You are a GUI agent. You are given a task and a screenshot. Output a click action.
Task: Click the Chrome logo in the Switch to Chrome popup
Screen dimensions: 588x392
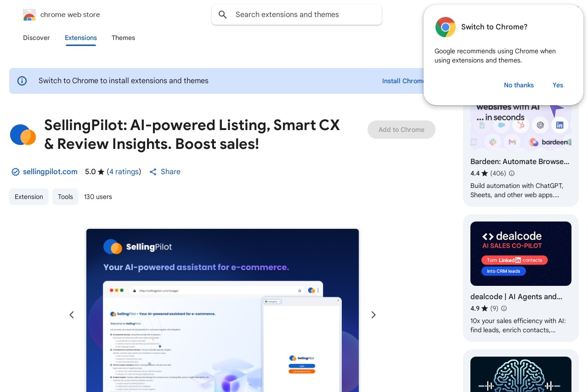[445, 27]
